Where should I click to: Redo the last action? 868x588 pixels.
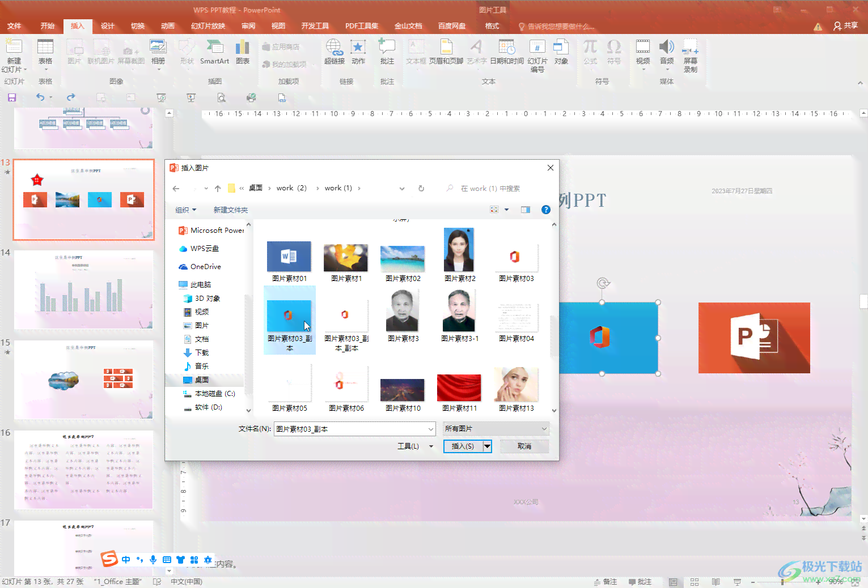[71, 97]
